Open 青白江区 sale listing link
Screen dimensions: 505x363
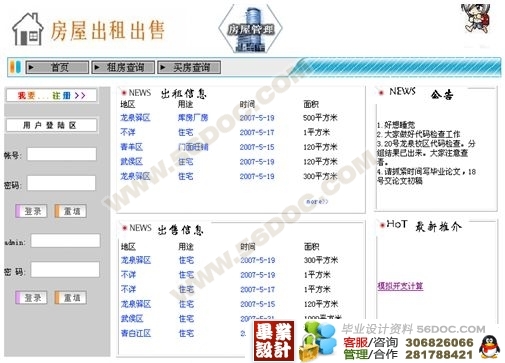136,333
